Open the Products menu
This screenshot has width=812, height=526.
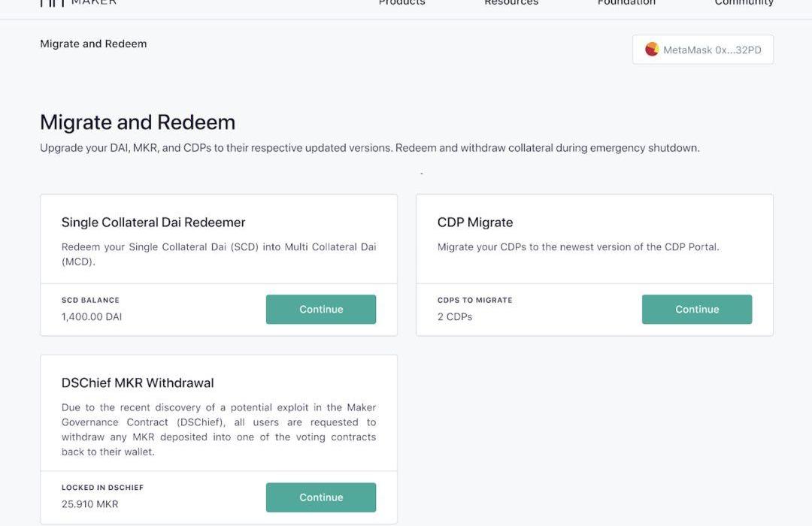pos(401,3)
